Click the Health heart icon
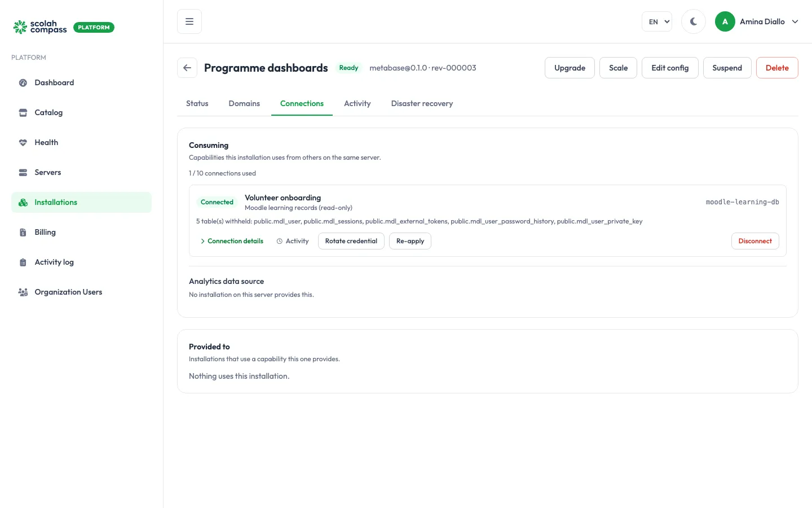This screenshot has width=812, height=508. coord(23,143)
